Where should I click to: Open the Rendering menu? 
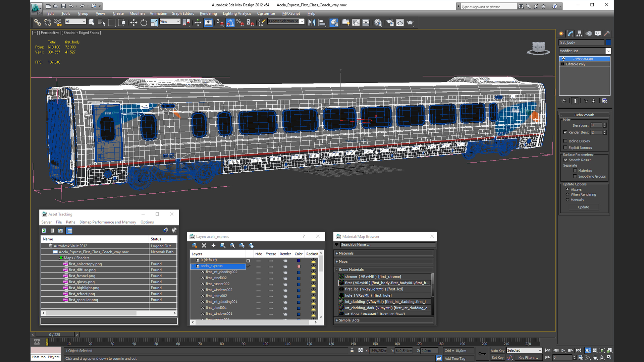coord(208,13)
